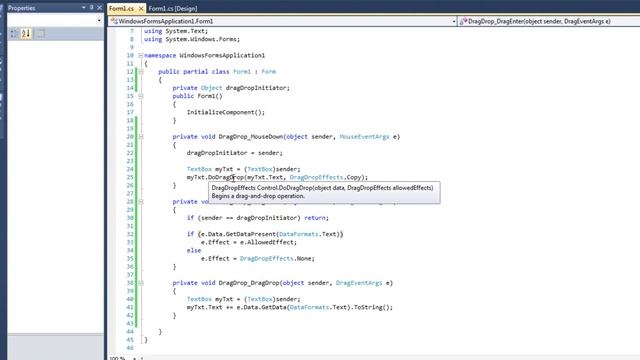640x360 pixels.
Task: Click "MouseEventArgs" in DragDrop_MouseDown signature
Action: pyautogui.click(x=364, y=137)
